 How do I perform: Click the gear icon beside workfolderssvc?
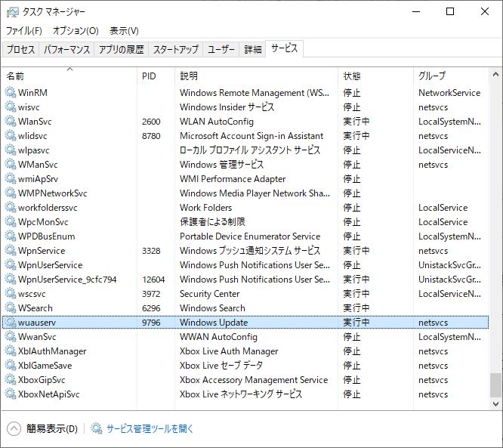point(11,207)
